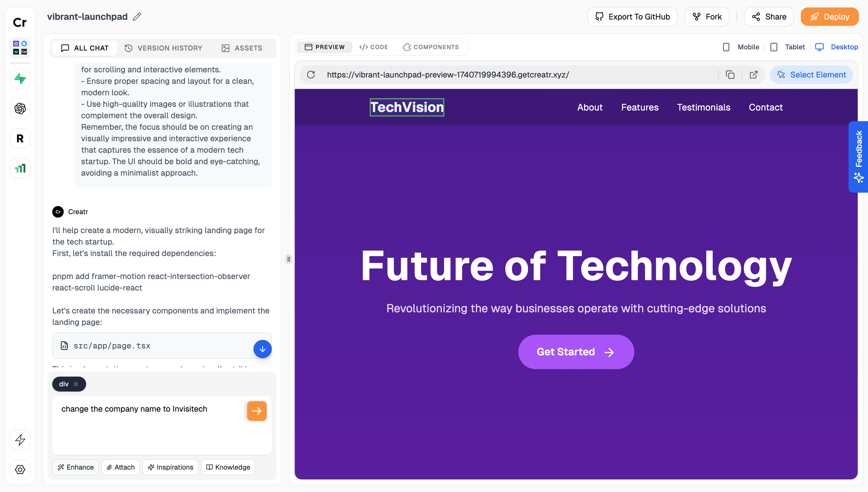Image resolution: width=868 pixels, height=492 pixels.
Task: Reload the preview with refresh icon
Action: tap(311, 75)
